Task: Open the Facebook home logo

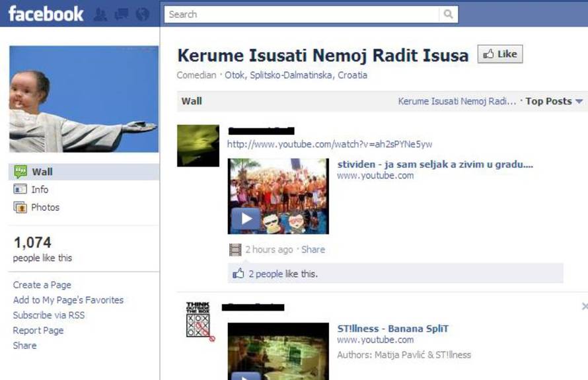Action: tap(46, 14)
